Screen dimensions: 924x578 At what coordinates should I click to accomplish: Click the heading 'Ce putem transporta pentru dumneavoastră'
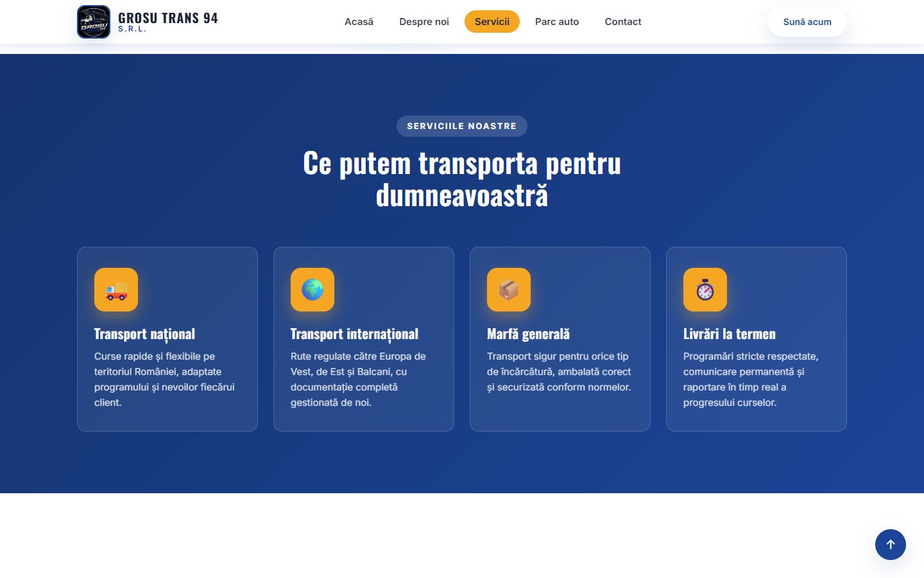pos(462,179)
